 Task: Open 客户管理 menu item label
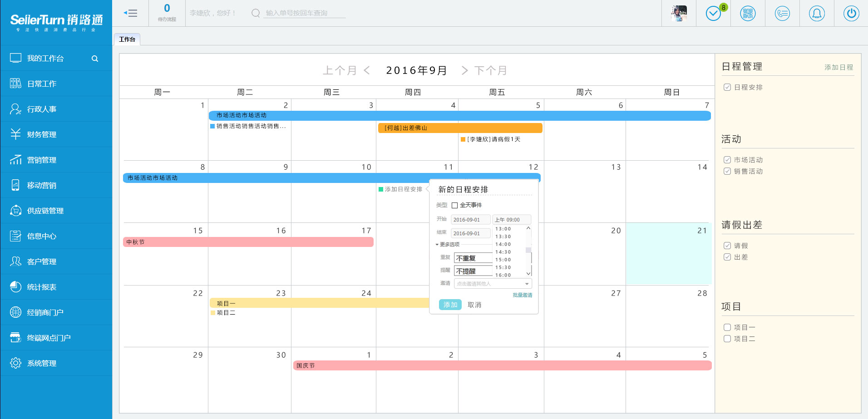(x=42, y=261)
